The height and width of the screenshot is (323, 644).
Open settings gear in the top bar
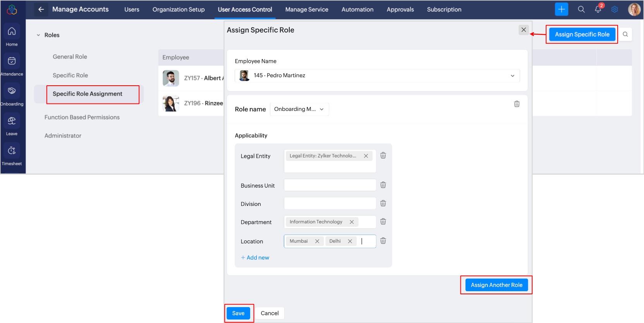pyautogui.click(x=615, y=9)
